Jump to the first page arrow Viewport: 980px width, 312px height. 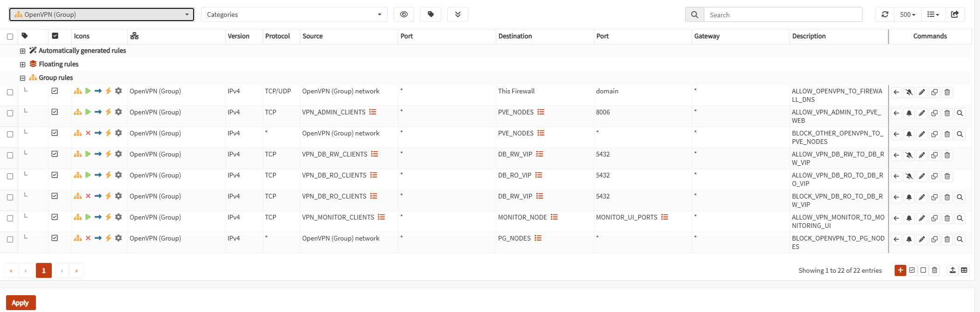(x=11, y=270)
